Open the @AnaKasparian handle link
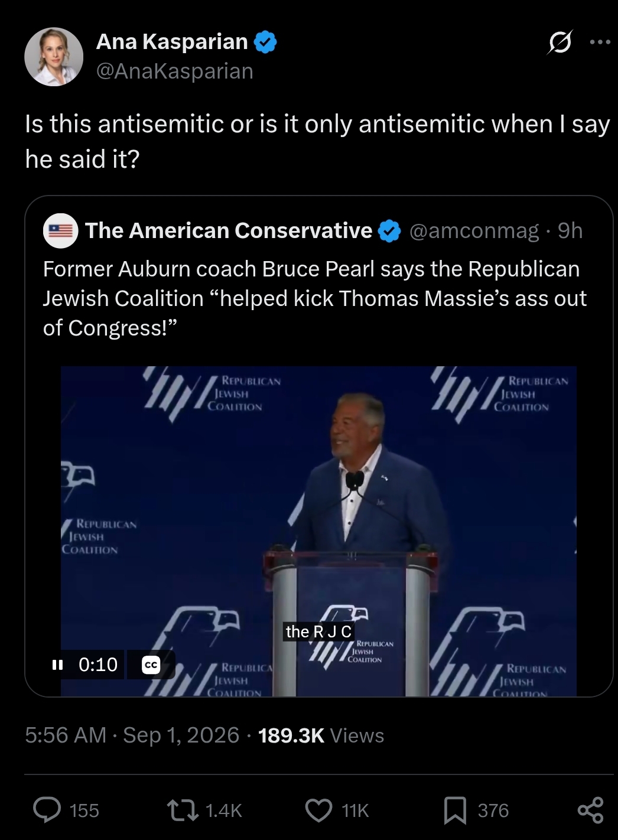 174,71
